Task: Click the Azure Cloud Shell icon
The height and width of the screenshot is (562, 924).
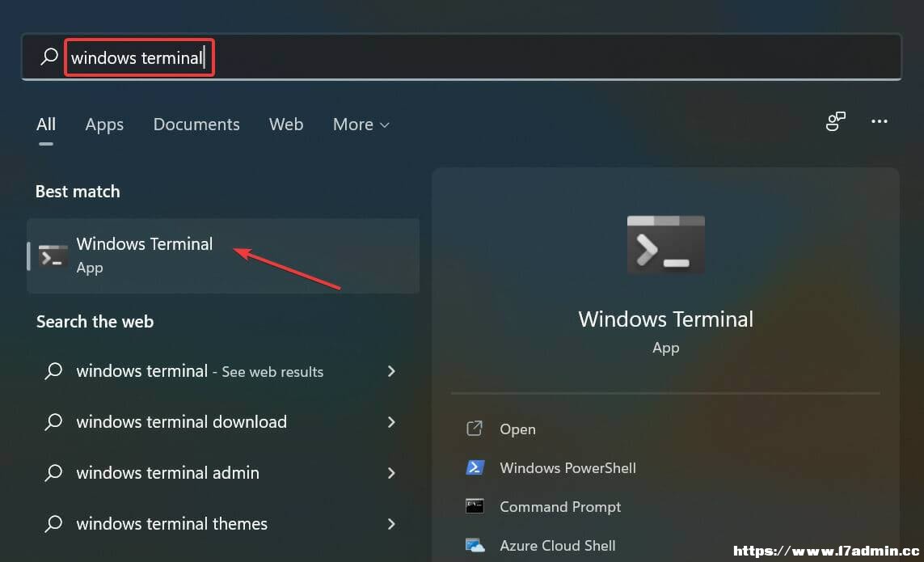Action: (x=475, y=546)
